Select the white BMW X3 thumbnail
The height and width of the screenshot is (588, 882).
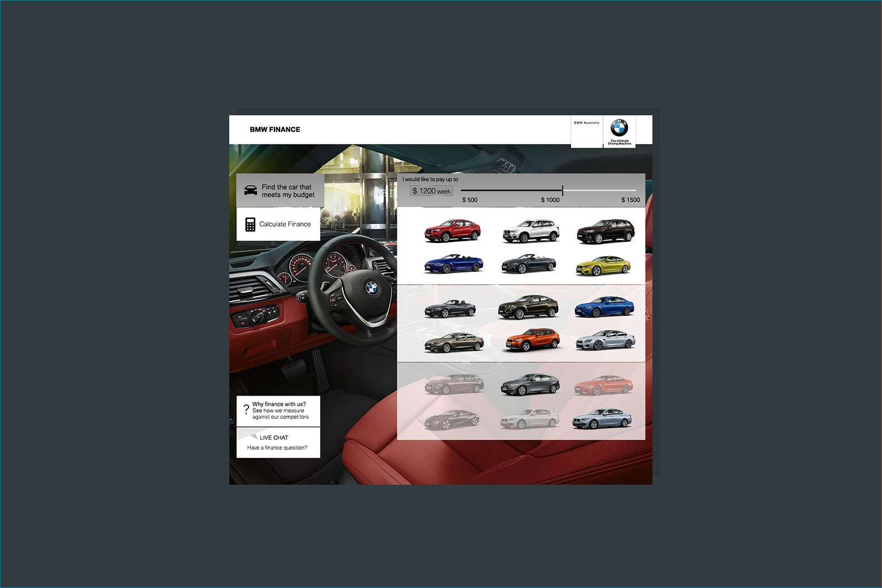point(531,230)
